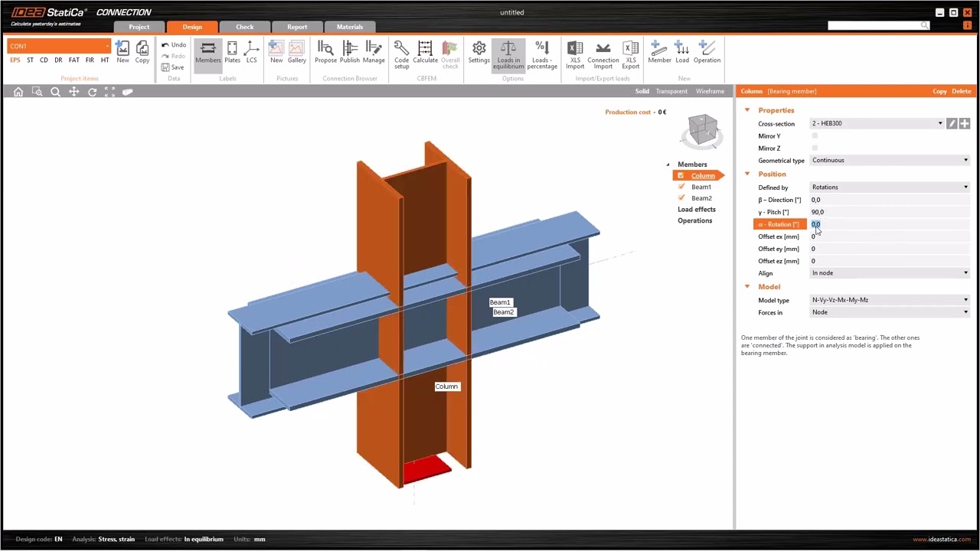Open the Align dropdown

tap(890, 272)
